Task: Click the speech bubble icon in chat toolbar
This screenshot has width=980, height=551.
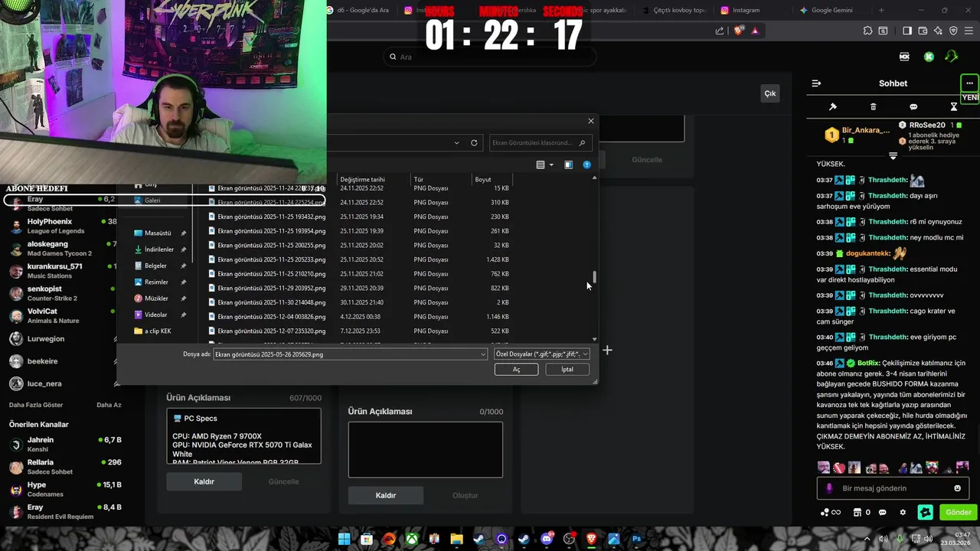Action: (x=913, y=107)
